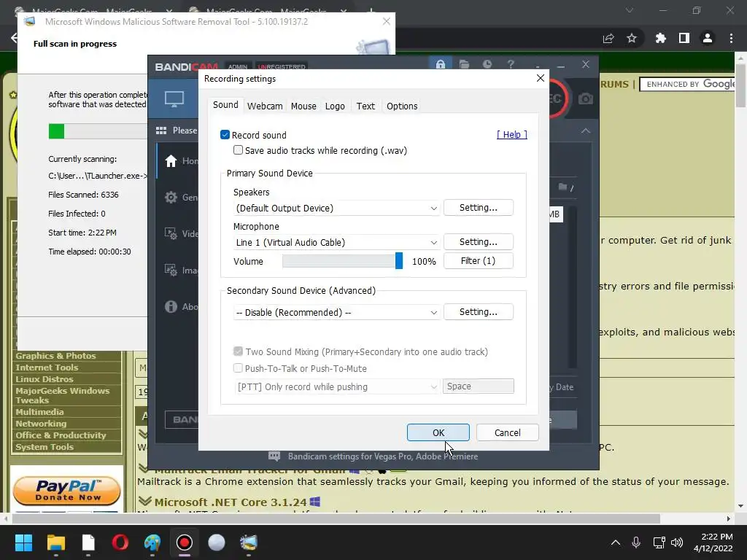Open Filter (1) button
Image resolution: width=747 pixels, height=560 pixels.
(x=479, y=261)
